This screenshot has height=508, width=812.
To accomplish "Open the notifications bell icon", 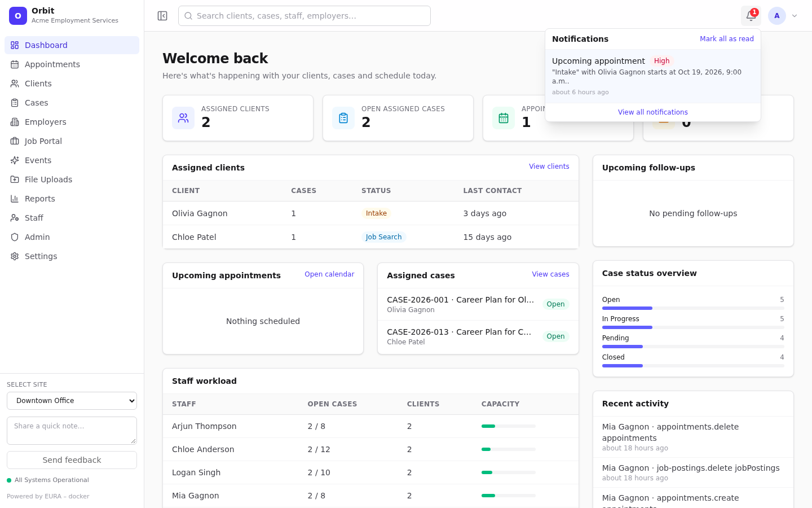I will click(x=751, y=16).
